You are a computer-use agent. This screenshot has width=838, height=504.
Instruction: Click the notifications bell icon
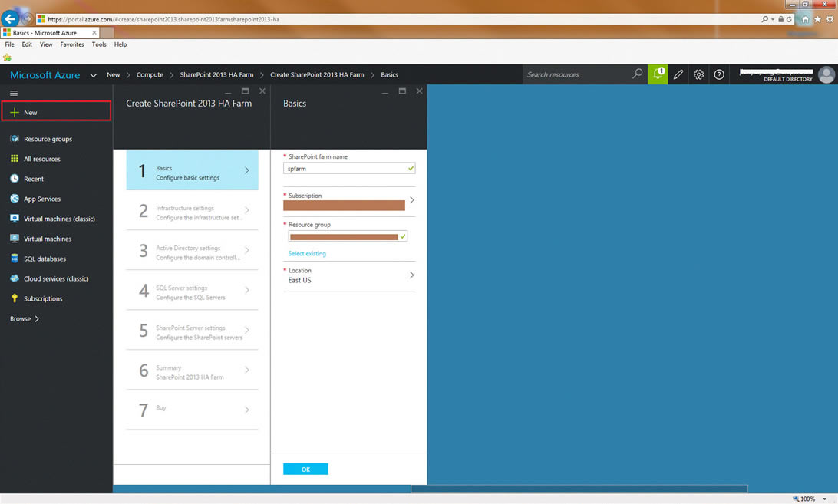coord(658,74)
